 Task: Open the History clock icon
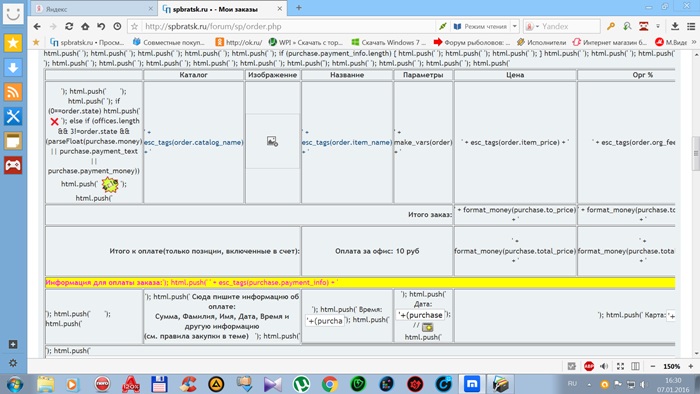point(117,27)
